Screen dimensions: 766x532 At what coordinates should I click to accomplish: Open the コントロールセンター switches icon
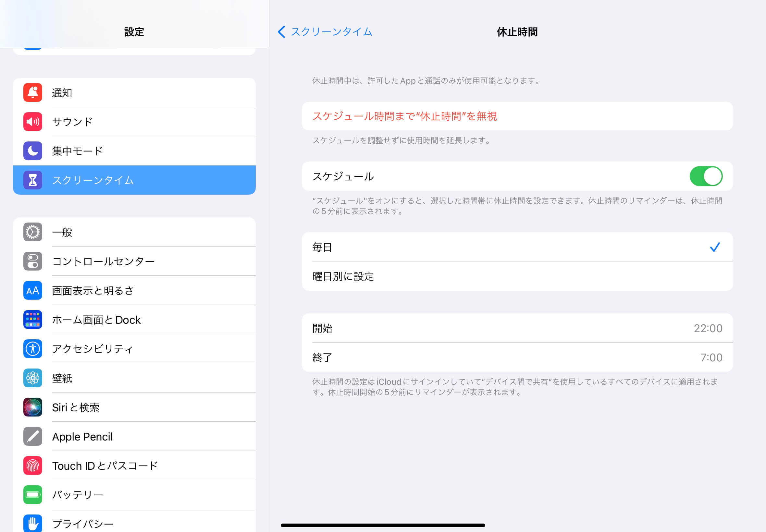pos(33,261)
